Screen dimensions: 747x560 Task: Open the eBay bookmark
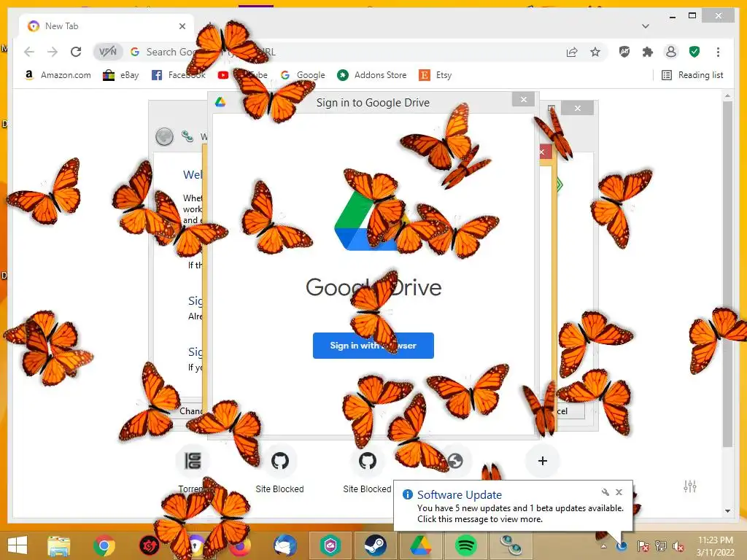121,75
